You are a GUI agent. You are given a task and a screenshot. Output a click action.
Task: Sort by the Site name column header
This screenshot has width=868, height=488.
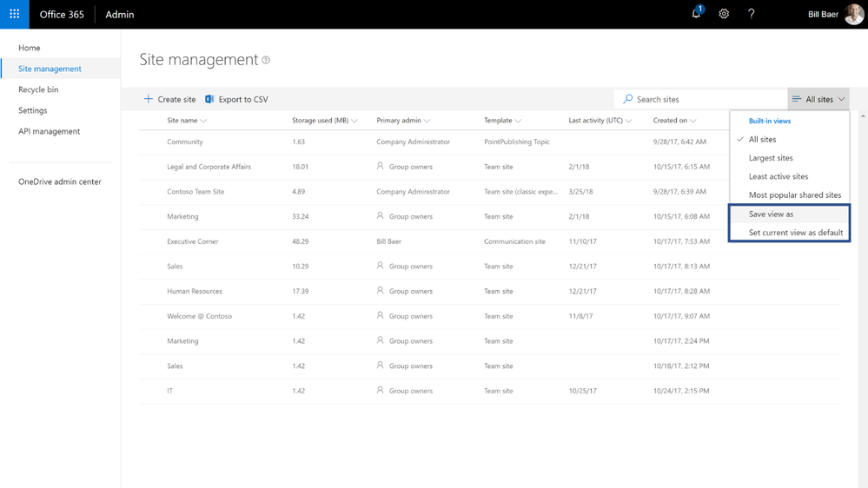pyautogui.click(x=187, y=120)
